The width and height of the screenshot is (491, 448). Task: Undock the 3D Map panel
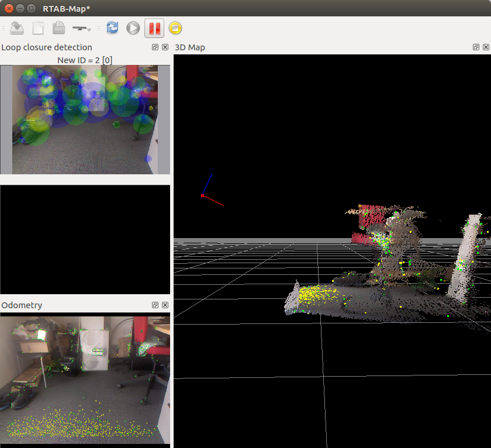tap(477, 47)
